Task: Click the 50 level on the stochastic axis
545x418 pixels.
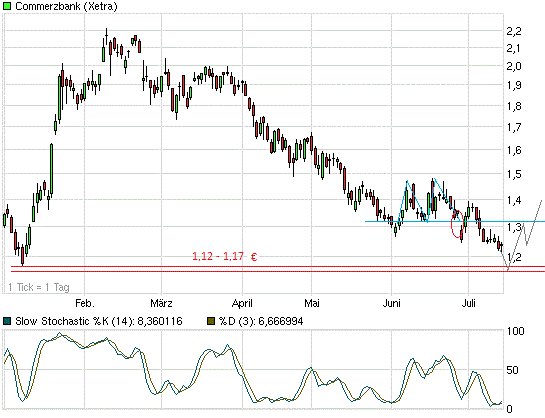Action: coord(513,370)
